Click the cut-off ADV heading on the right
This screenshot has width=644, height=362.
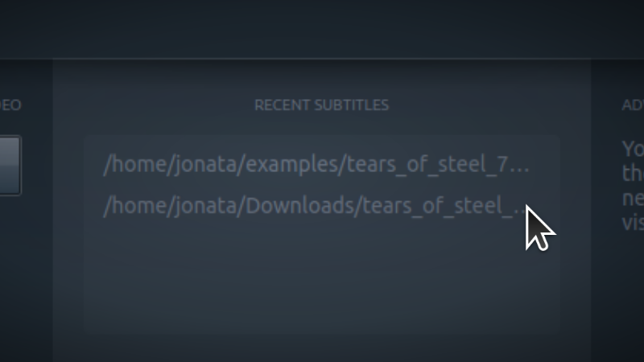point(633,105)
